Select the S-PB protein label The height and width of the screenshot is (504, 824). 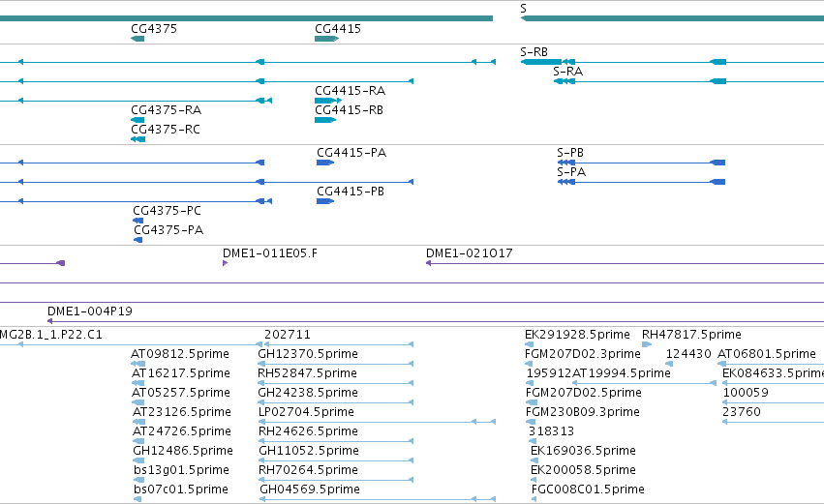pyautogui.click(x=570, y=153)
